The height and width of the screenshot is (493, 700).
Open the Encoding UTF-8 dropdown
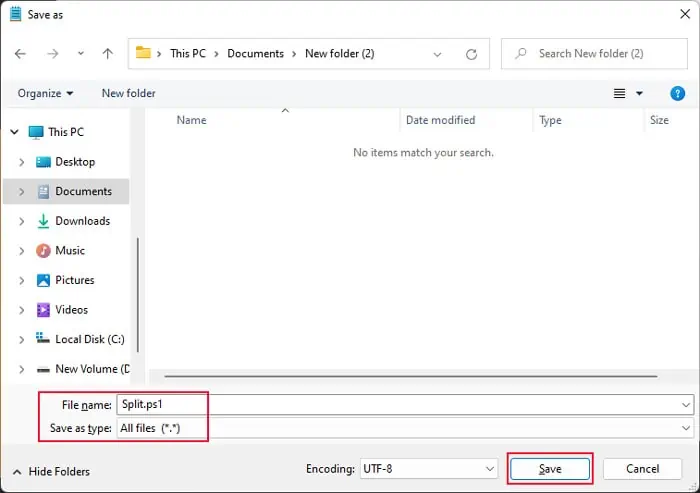point(429,469)
